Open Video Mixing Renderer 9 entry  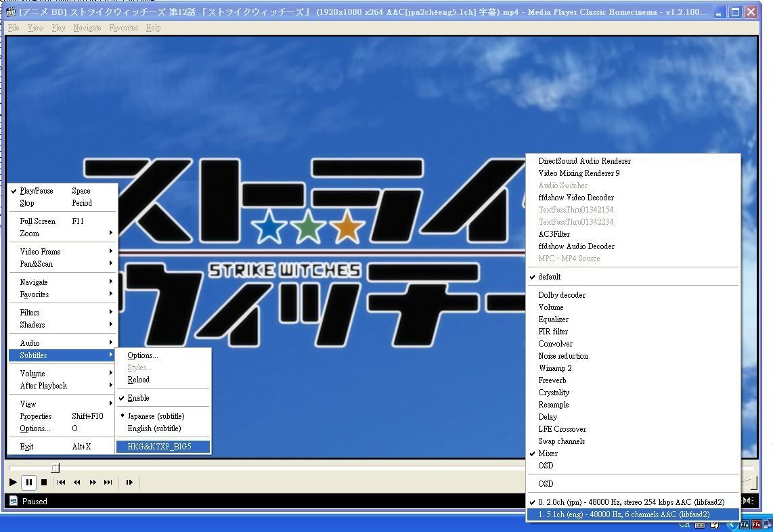click(633, 173)
